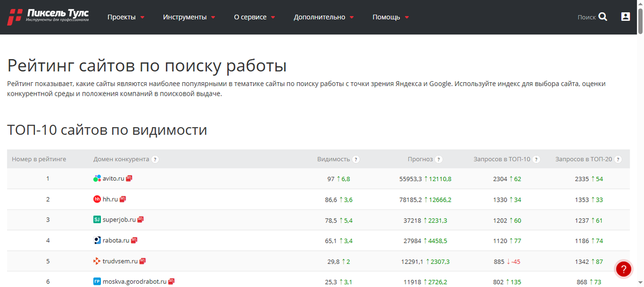
Task: Click the red help question mark button
Action: click(624, 269)
